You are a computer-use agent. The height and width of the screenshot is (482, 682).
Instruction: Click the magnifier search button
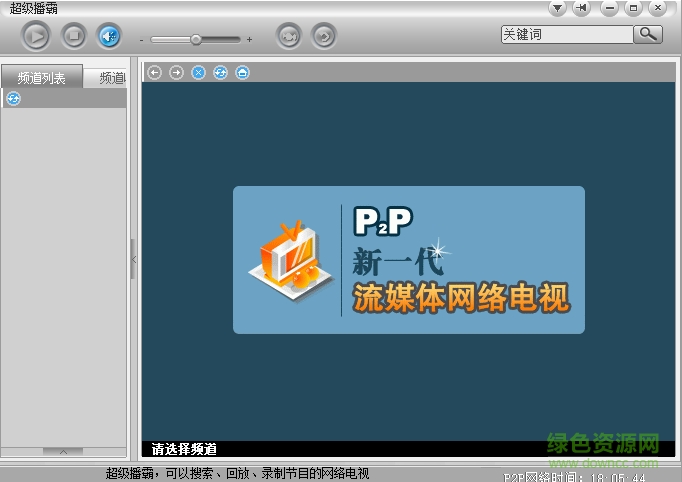coord(648,34)
